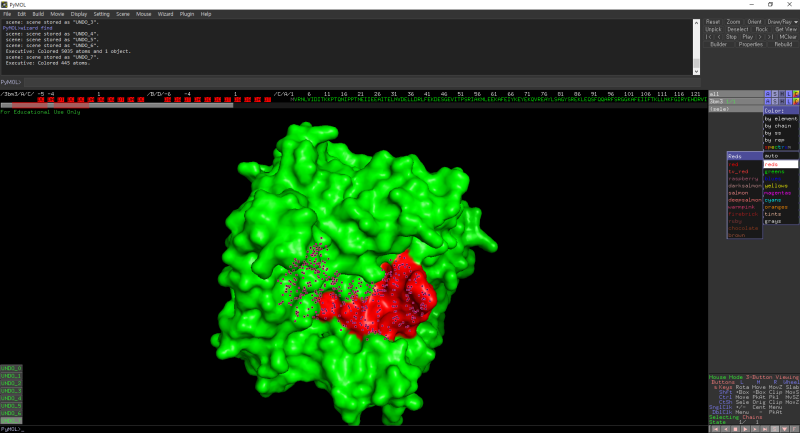Expand the 'greens' color submenu

(781, 171)
